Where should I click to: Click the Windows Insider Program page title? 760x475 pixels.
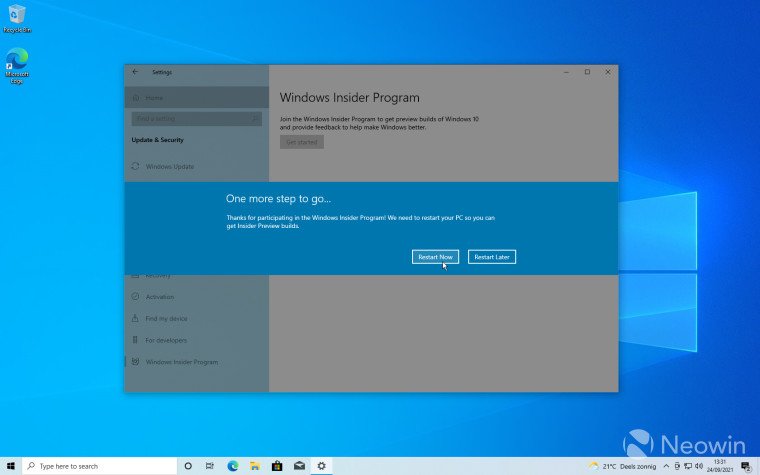pos(349,97)
